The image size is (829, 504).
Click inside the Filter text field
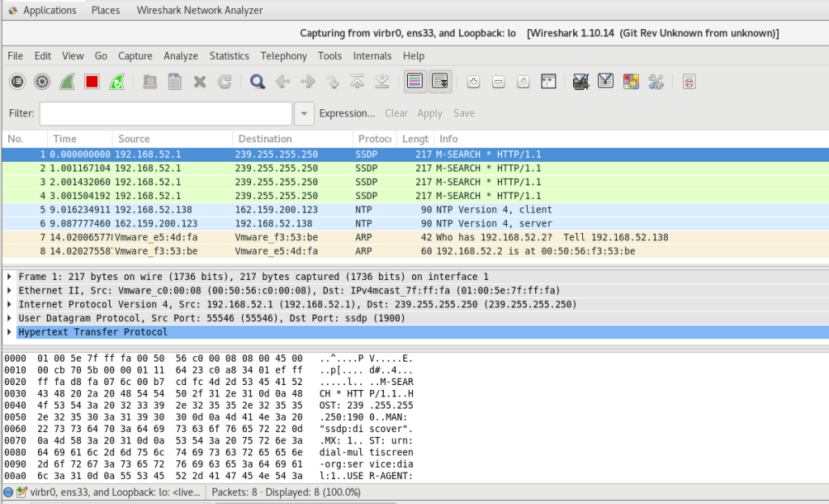(x=166, y=113)
